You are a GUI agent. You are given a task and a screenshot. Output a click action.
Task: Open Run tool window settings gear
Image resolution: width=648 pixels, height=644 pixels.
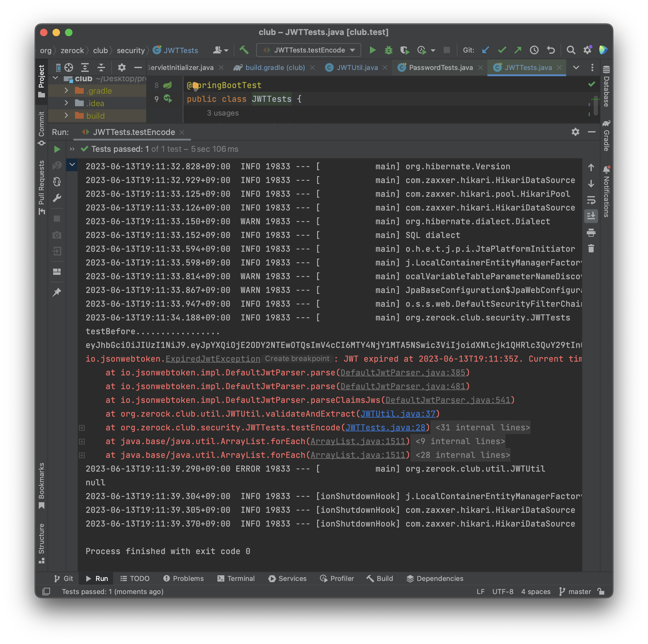575,132
